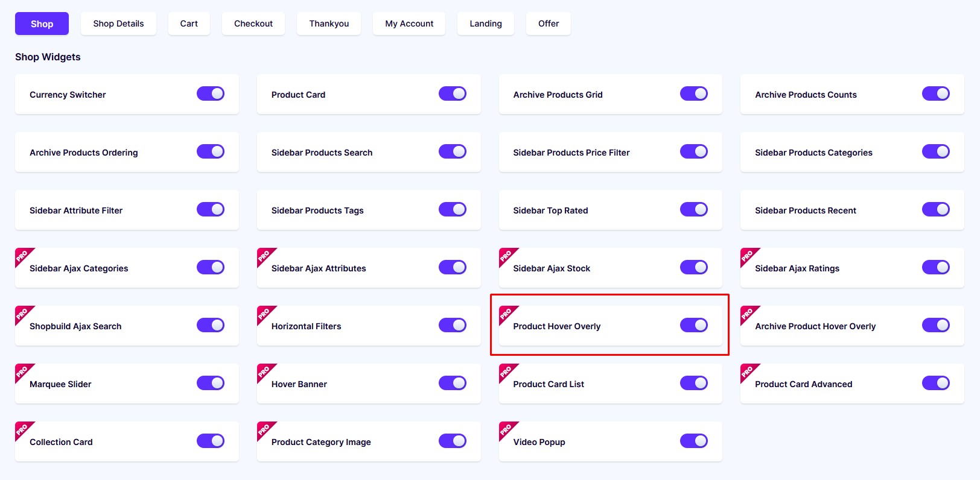Disable the Product Category Image toggle
Screen dimensions: 980x480
click(453, 441)
